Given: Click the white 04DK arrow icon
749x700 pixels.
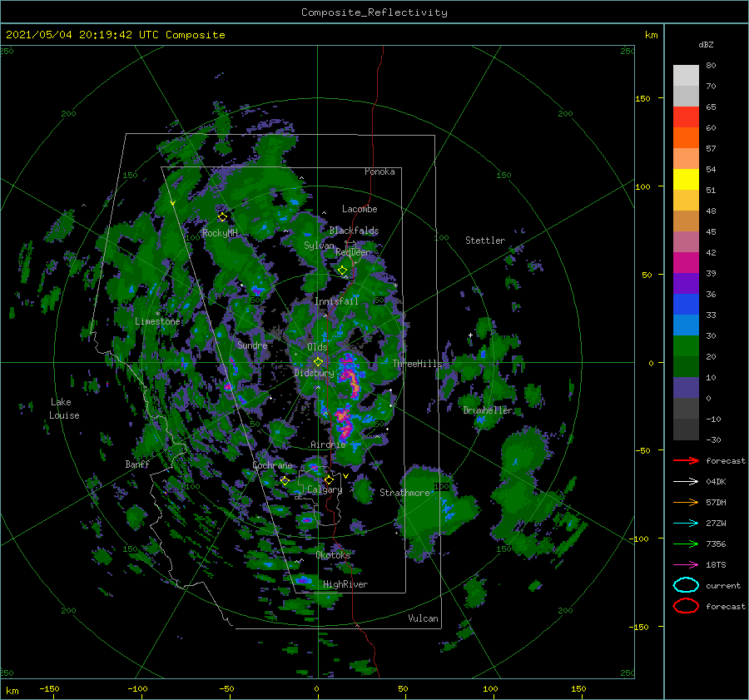Looking at the screenshot, I should (686, 481).
